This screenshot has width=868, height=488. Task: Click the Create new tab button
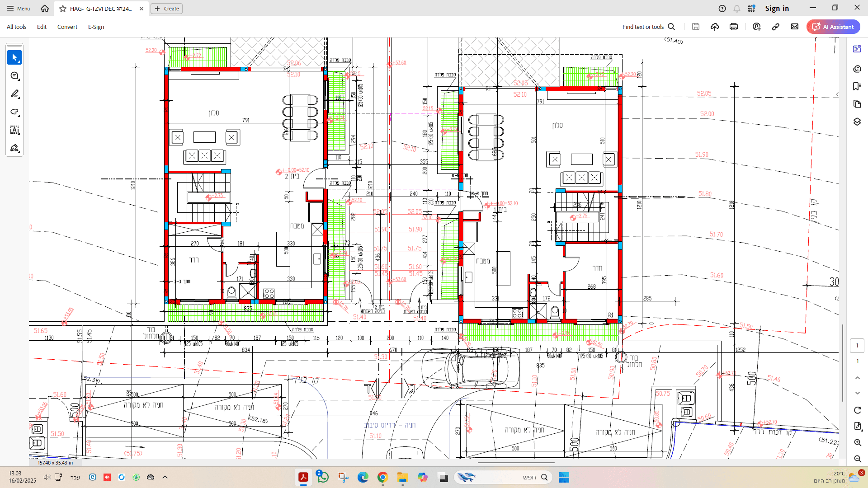[166, 9]
